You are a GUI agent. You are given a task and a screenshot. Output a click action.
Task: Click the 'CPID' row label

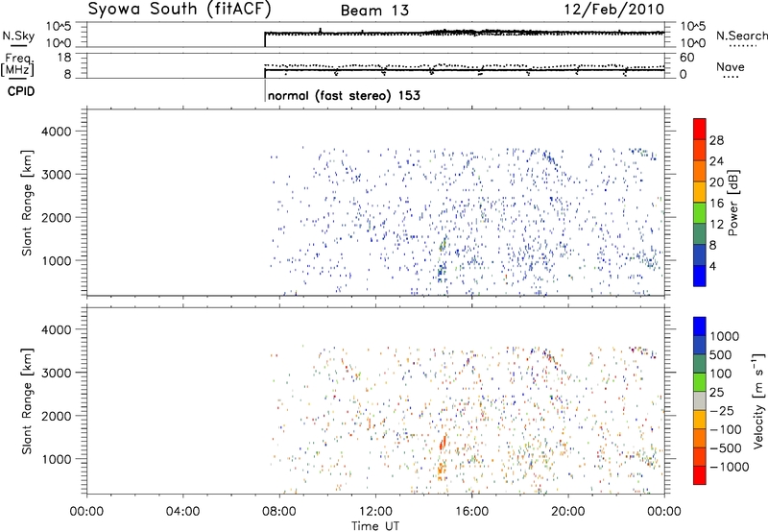pyautogui.click(x=21, y=91)
